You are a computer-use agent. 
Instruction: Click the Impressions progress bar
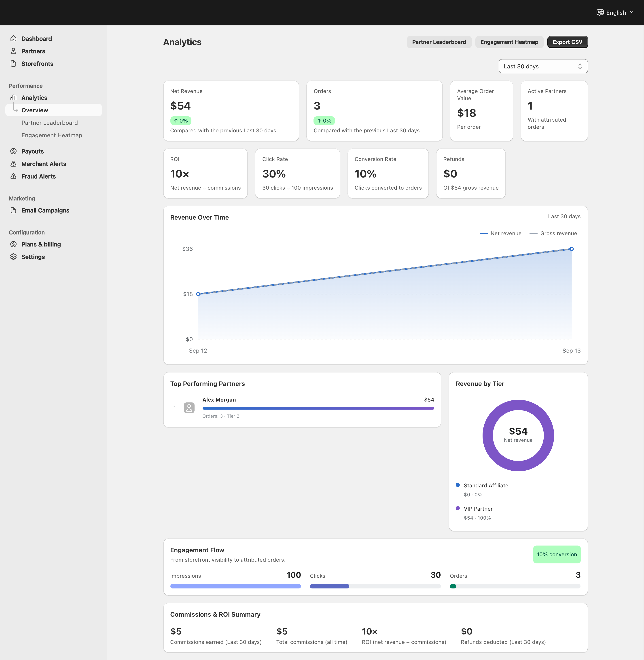(235, 586)
